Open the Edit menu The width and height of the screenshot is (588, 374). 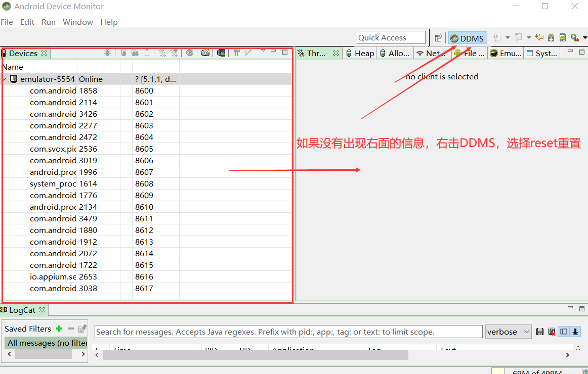[27, 22]
